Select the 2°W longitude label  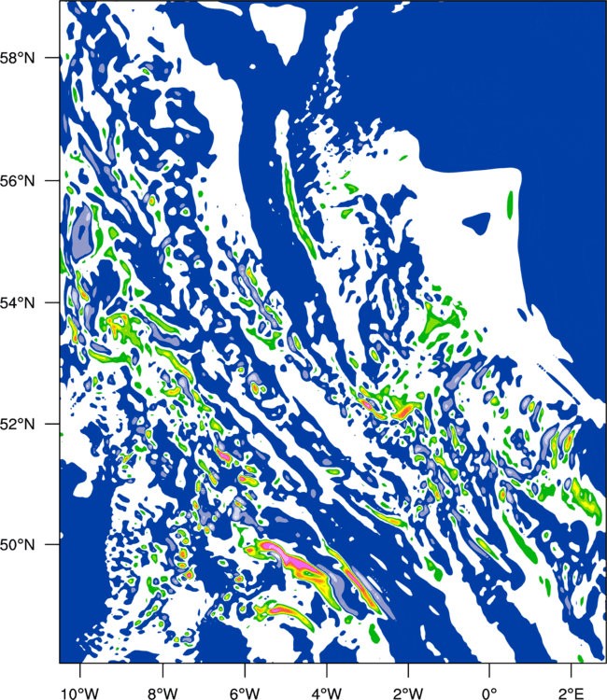(x=408, y=693)
